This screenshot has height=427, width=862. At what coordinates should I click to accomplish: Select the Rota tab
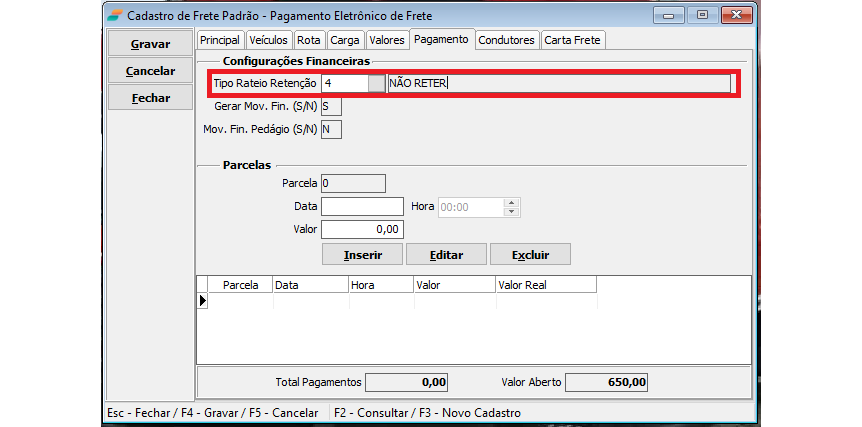pos(309,40)
